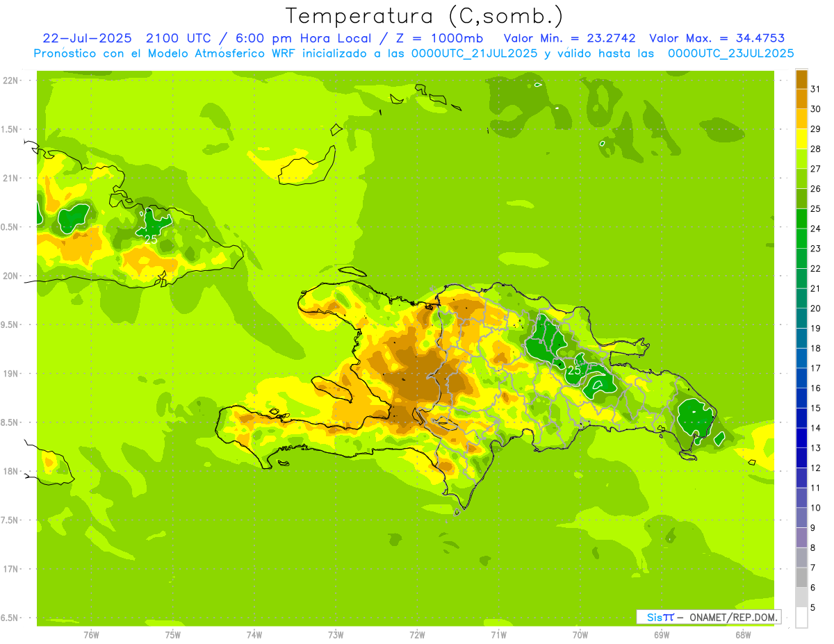
Task: Click the '17N' latitude label
Action: [10, 569]
